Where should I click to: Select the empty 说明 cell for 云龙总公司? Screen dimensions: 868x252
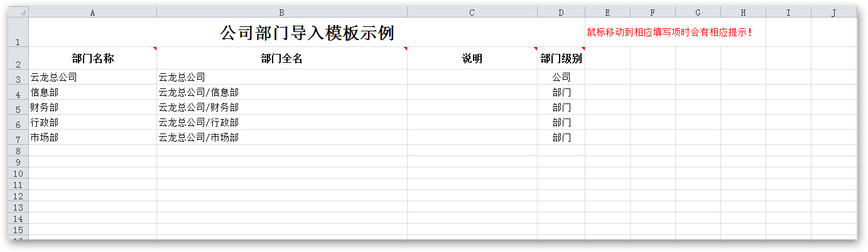coord(472,78)
